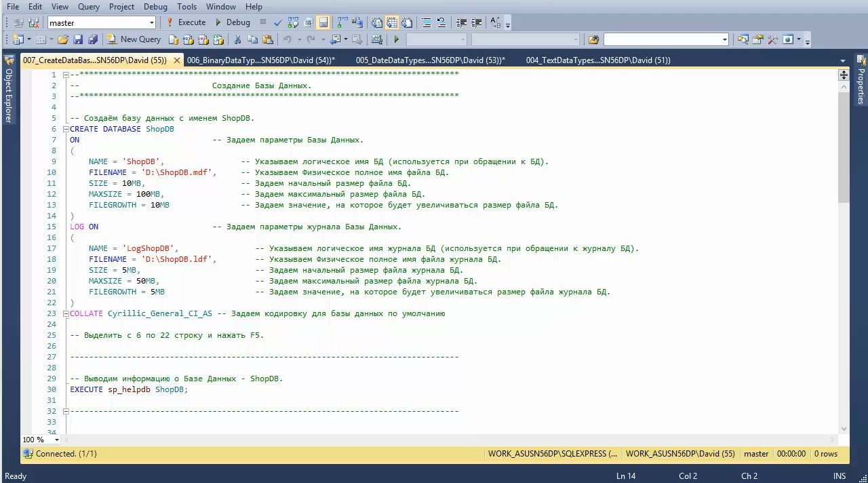
Task: Display the Estimated Execution Plan
Action: pos(293,22)
